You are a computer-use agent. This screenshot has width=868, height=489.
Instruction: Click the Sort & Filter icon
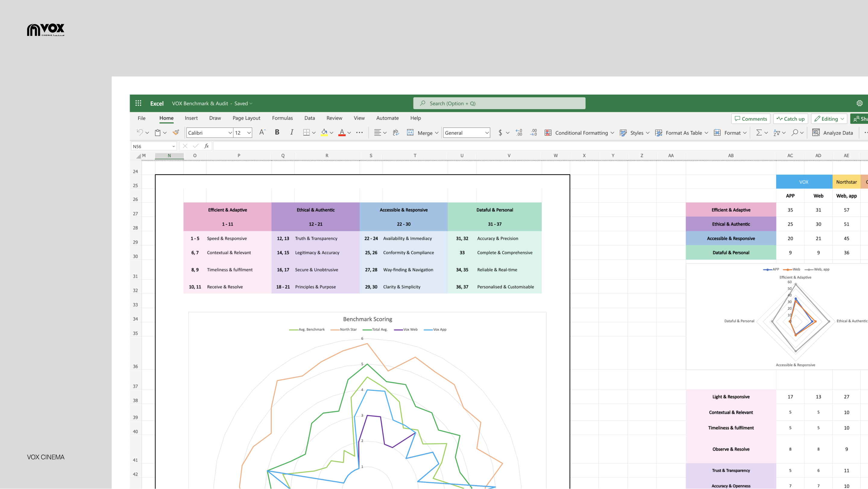pos(777,132)
